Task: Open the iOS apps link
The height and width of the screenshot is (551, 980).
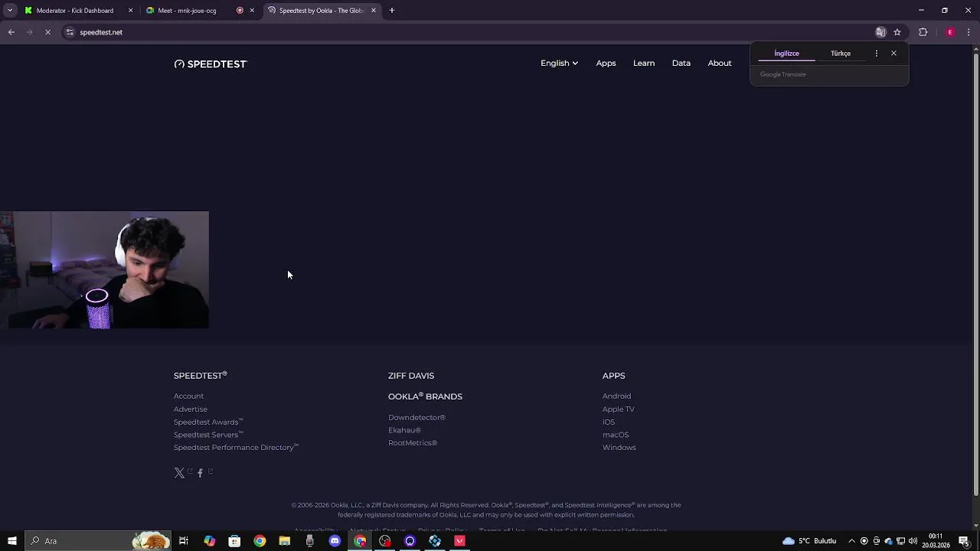Action: 609,422
